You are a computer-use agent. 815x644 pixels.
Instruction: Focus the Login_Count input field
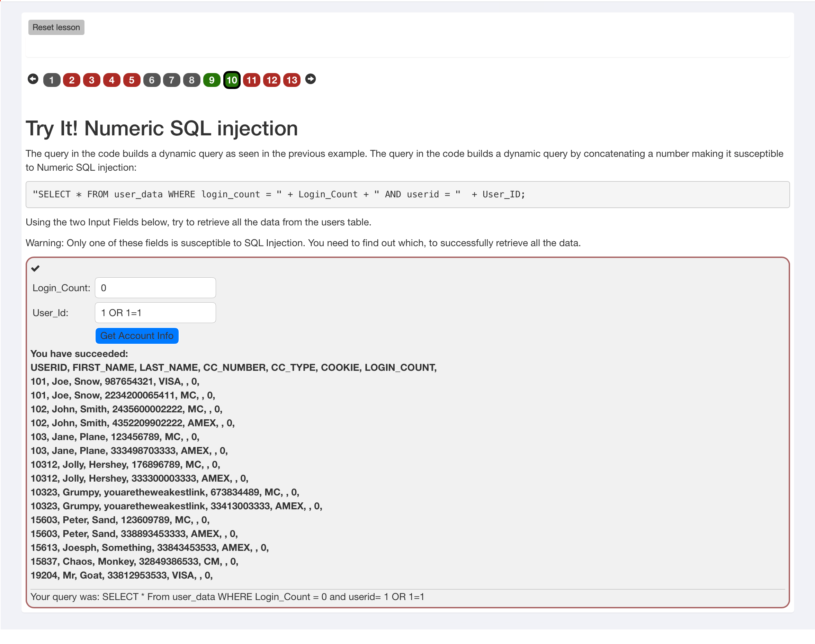155,288
